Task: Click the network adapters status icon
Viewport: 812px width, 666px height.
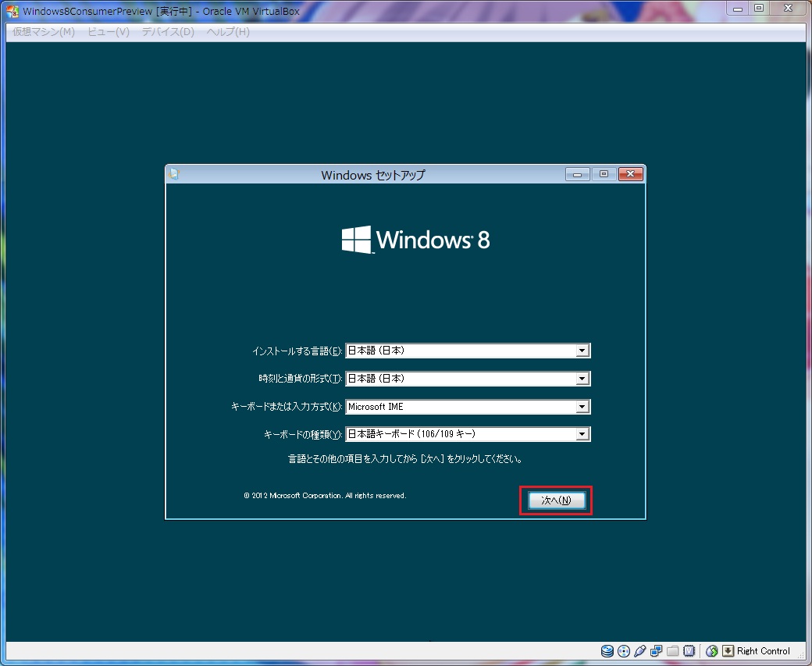Action: pos(656,651)
